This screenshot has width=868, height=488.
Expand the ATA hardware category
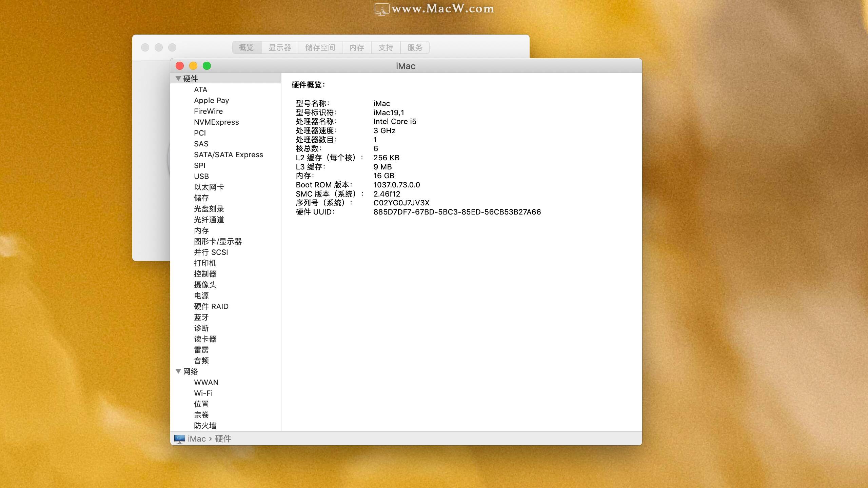pyautogui.click(x=200, y=89)
